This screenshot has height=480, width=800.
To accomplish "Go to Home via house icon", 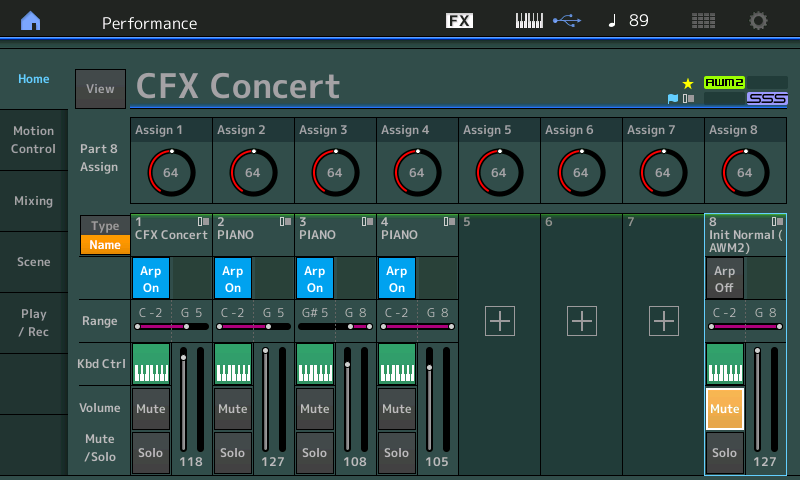I will [x=32, y=21].
